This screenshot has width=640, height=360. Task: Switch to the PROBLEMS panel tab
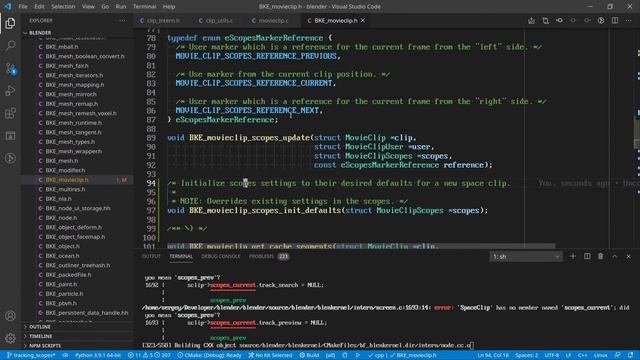269,256
